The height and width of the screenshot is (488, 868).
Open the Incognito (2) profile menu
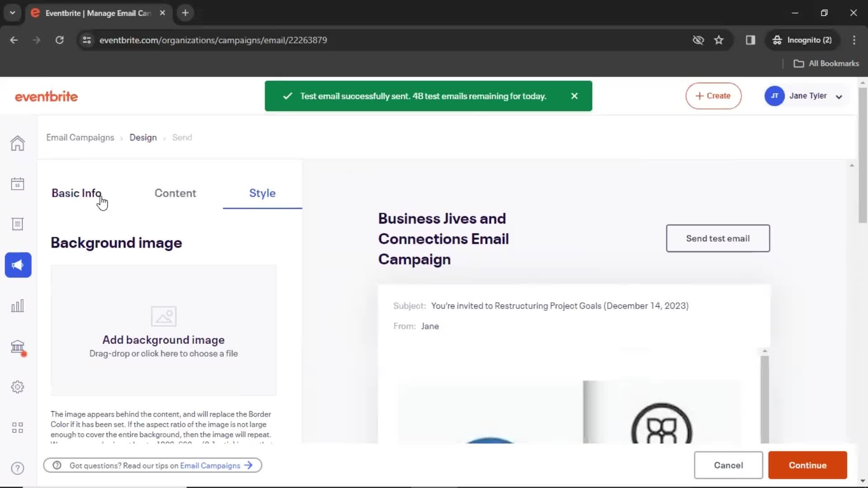pos(802,40)
